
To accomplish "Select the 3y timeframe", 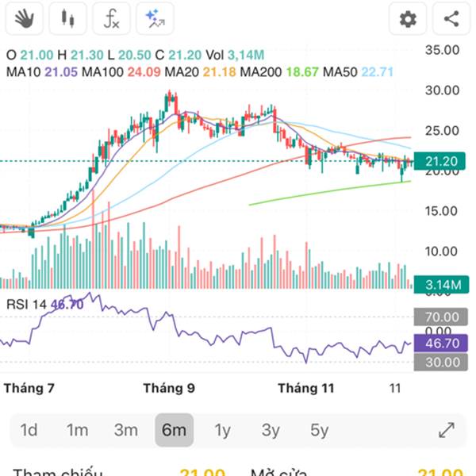I will 271,431.
